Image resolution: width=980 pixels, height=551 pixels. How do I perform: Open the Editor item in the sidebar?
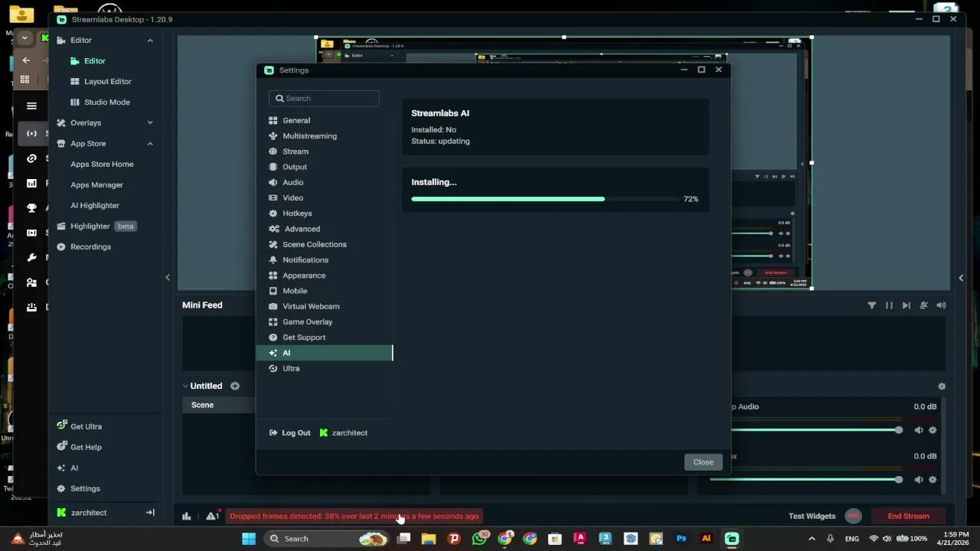(95, 60)
